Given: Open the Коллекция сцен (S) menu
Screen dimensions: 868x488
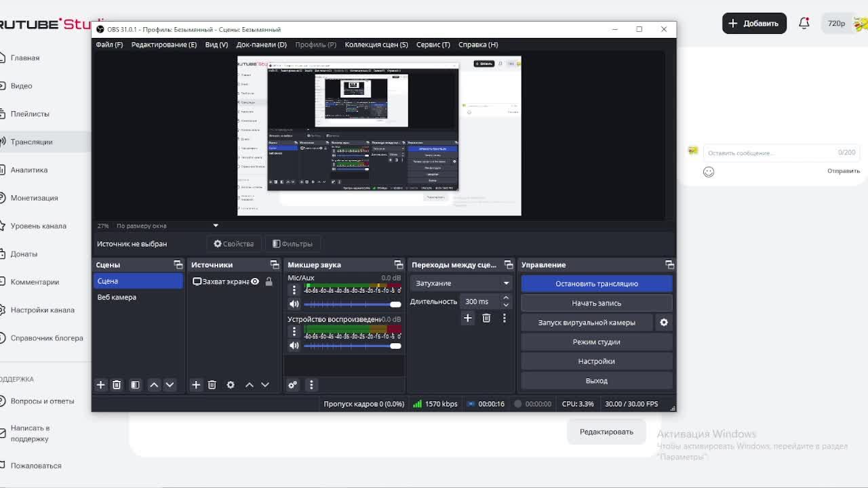Looking at the screenshot, I should pyautogui.click(x=376, y=45).
